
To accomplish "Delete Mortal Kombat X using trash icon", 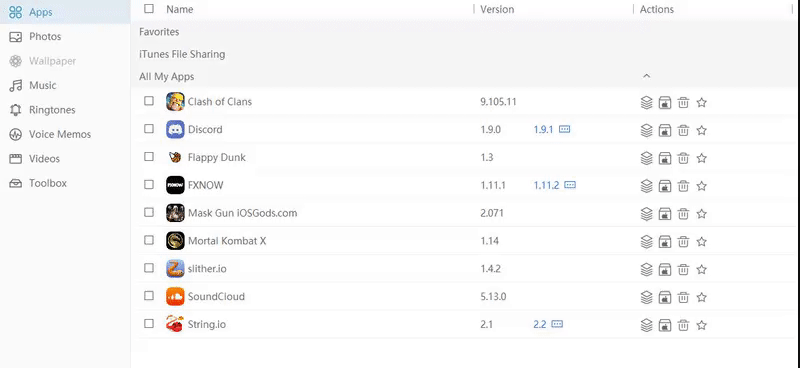I will point(683,241).
